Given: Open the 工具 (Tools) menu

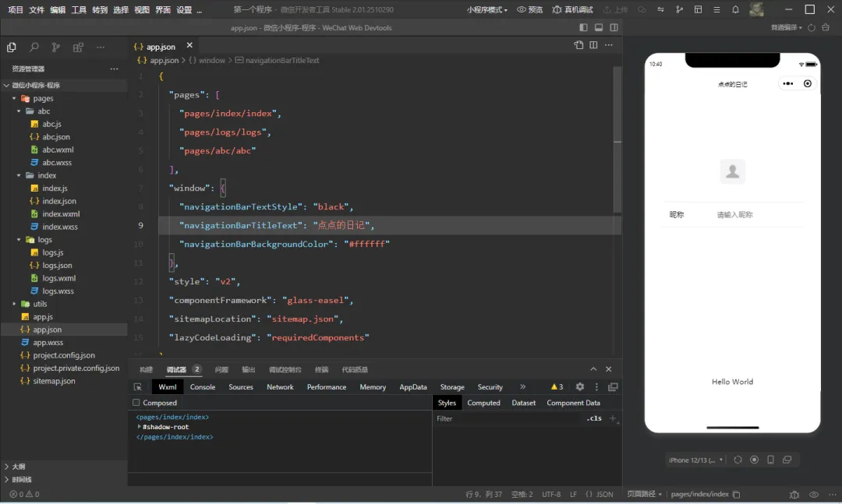Looking at the screenshot, I should coord(79,9).
